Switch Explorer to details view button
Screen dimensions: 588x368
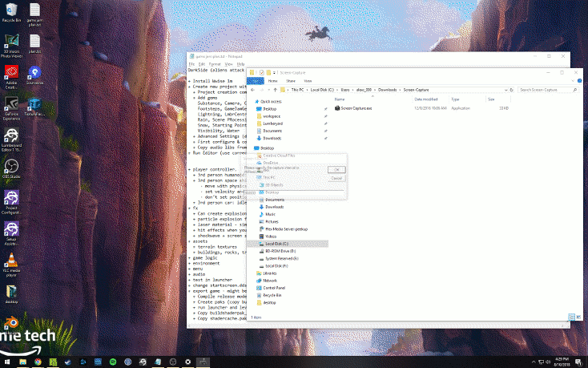pyautogui.click(x=571, y=317)
